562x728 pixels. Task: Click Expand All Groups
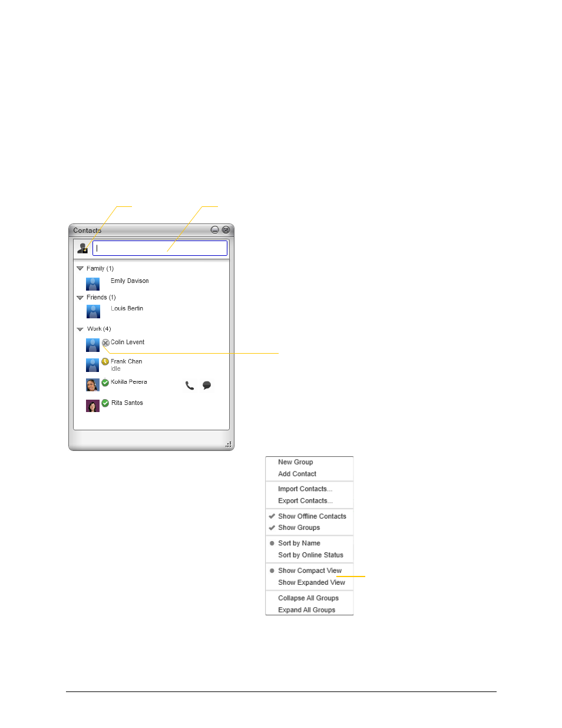[306, 610]
